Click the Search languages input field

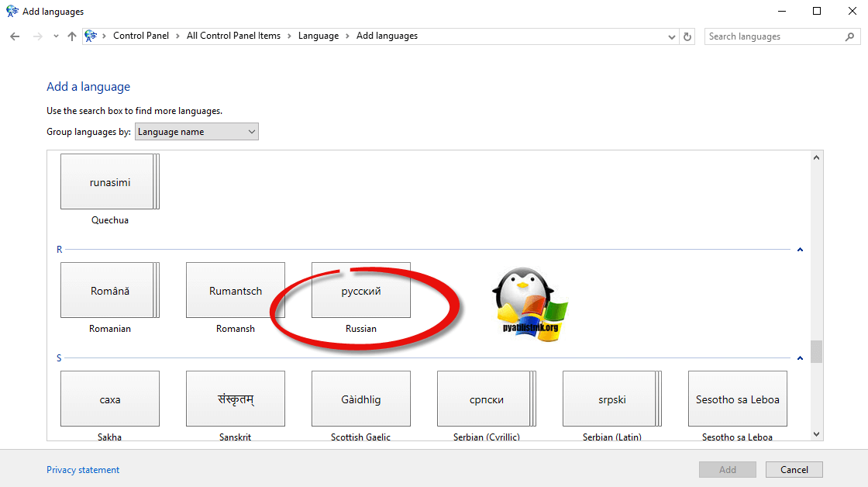[x=771, y=36]
